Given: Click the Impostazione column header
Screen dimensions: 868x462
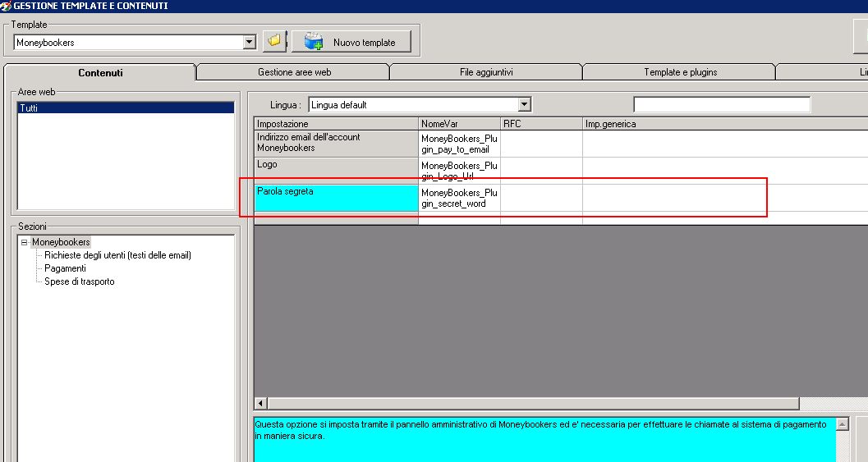Looking at the screenshot, I should [x=336, y=123].
